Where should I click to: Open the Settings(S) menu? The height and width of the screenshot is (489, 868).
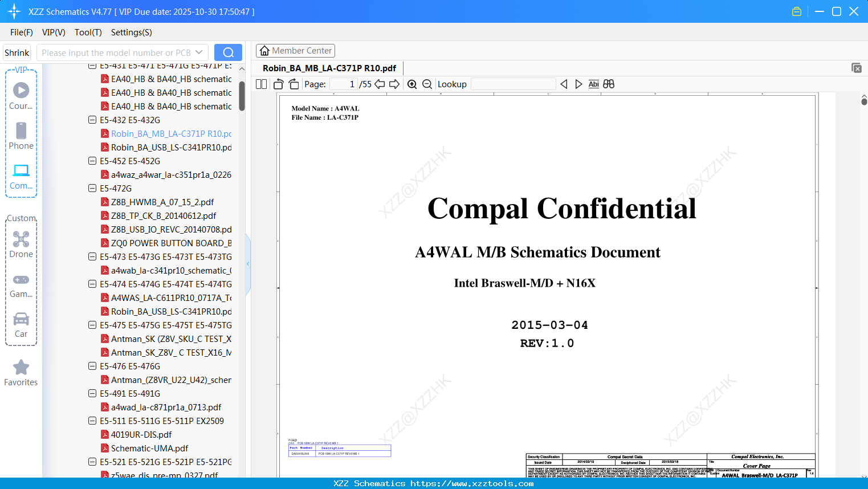(x=132, y=32)
